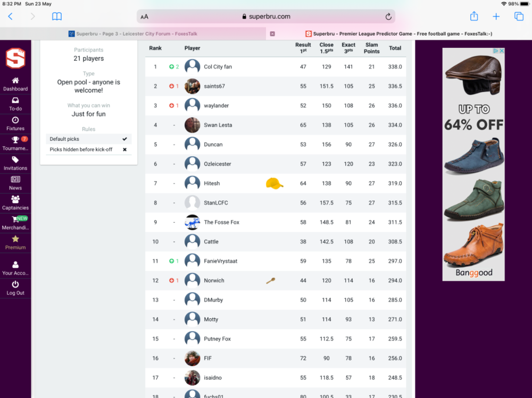This screenshot has height=398, width=532.
Task: Switch to the Leicester City Forum tab
Action: coord(132,33)
